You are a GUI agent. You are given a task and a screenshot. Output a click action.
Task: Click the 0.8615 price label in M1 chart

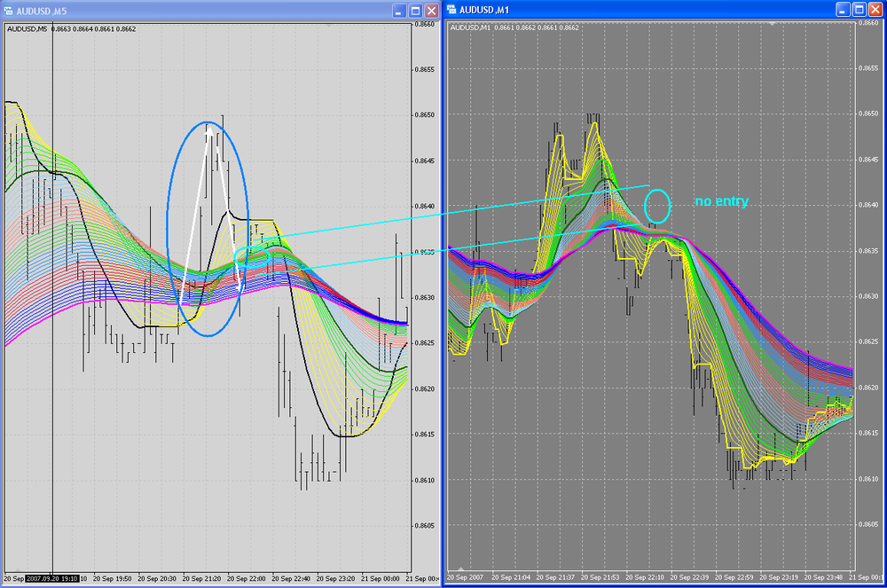click(x=868, y=433)
